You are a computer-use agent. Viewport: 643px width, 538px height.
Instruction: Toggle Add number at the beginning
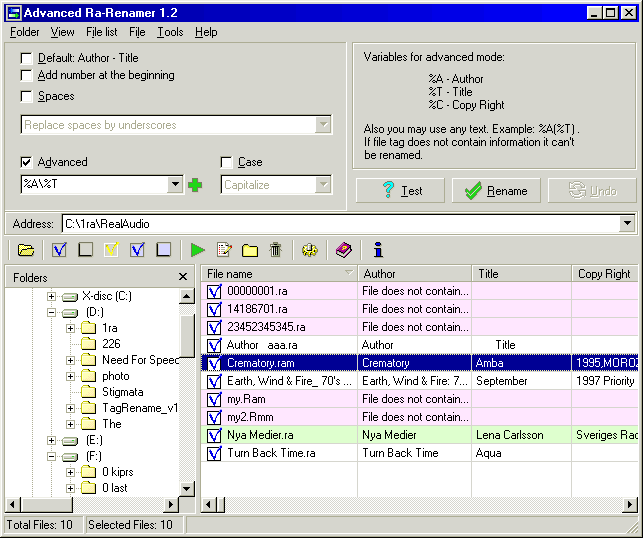click(26, 76)
